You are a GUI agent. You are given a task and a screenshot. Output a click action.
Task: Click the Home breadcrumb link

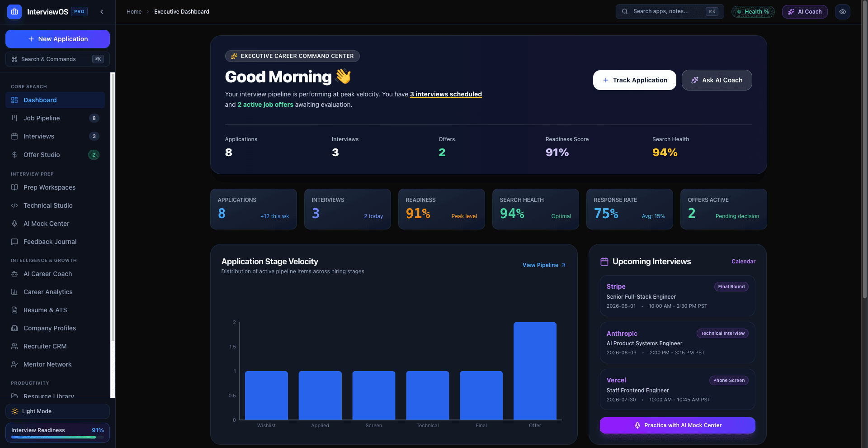point(134,12)
